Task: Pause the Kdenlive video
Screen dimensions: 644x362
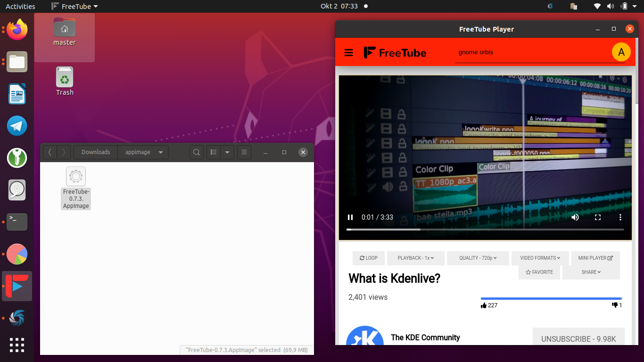Action: tap(350, 217)
